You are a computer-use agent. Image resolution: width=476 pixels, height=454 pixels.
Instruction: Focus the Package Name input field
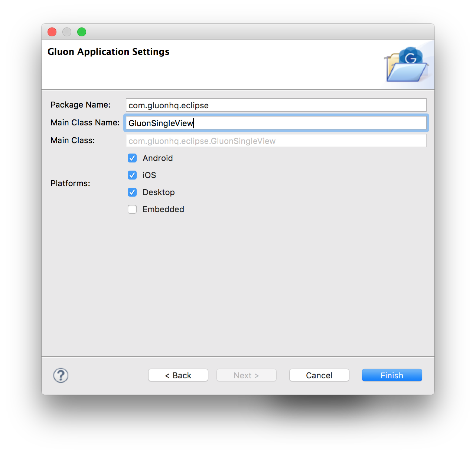[x=276, y=105]
